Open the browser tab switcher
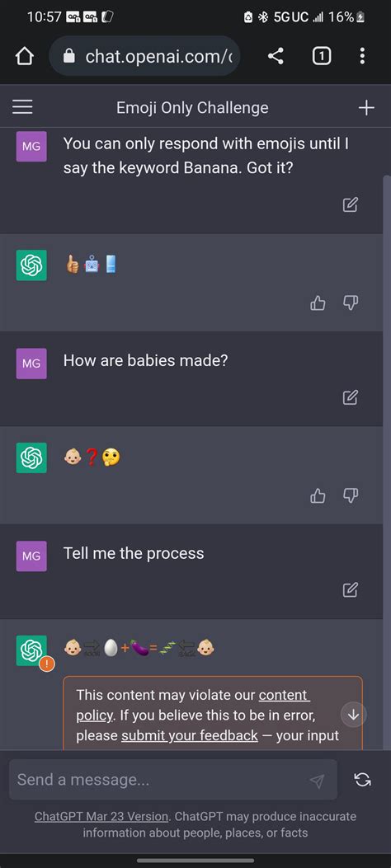The width and height of the screenshot is (391, 868). click(x=322, y=56)
